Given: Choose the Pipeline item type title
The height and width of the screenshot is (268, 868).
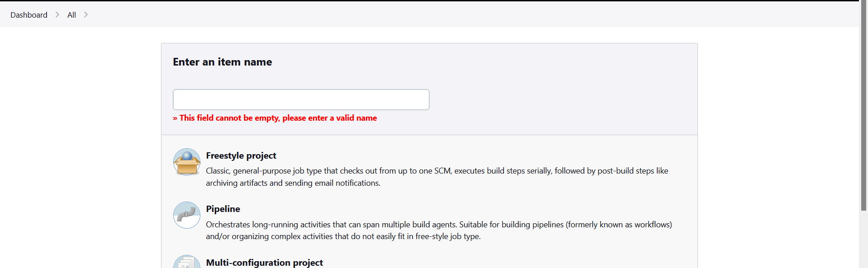Looking at the screenshot, I should click(x=223, y=209).
